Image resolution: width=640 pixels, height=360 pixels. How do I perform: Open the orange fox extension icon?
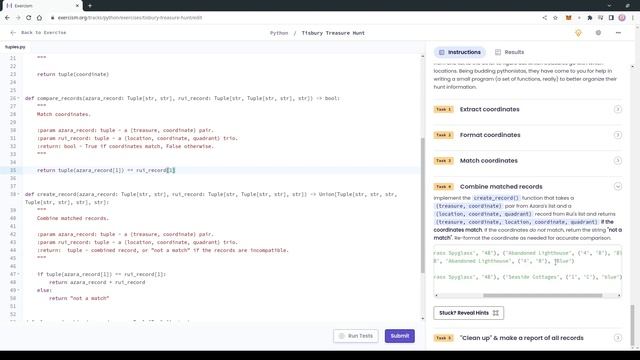(568, 18)
